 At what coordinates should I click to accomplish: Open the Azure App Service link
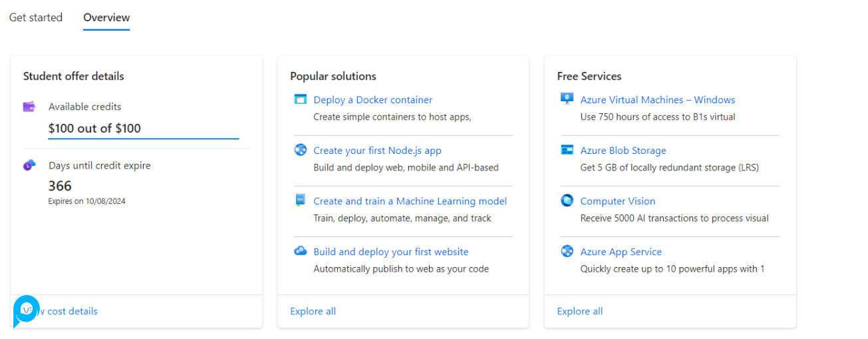pyautogui.click(x=621, y=252)
